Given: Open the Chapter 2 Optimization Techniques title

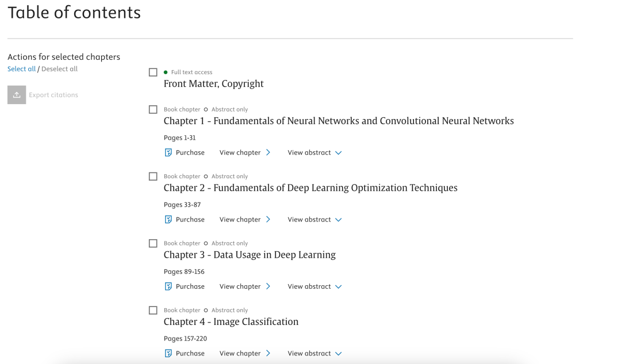Looking at the screenshot, I should (310, 188).
